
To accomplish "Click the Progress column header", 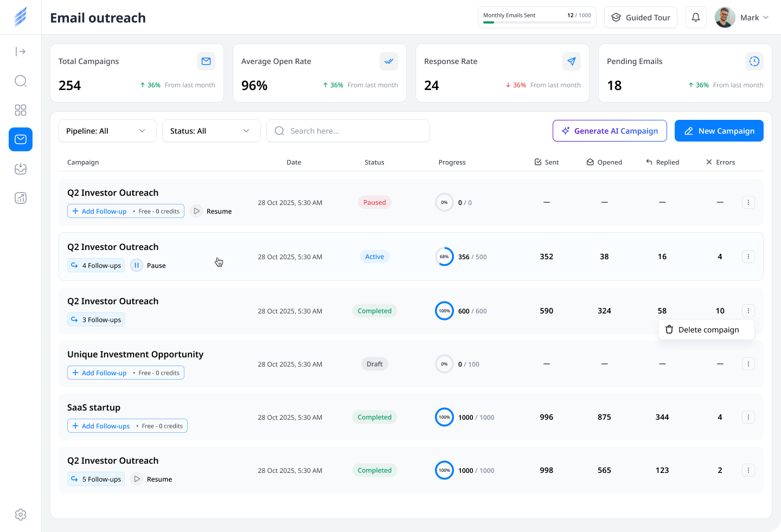I will 452,162.
